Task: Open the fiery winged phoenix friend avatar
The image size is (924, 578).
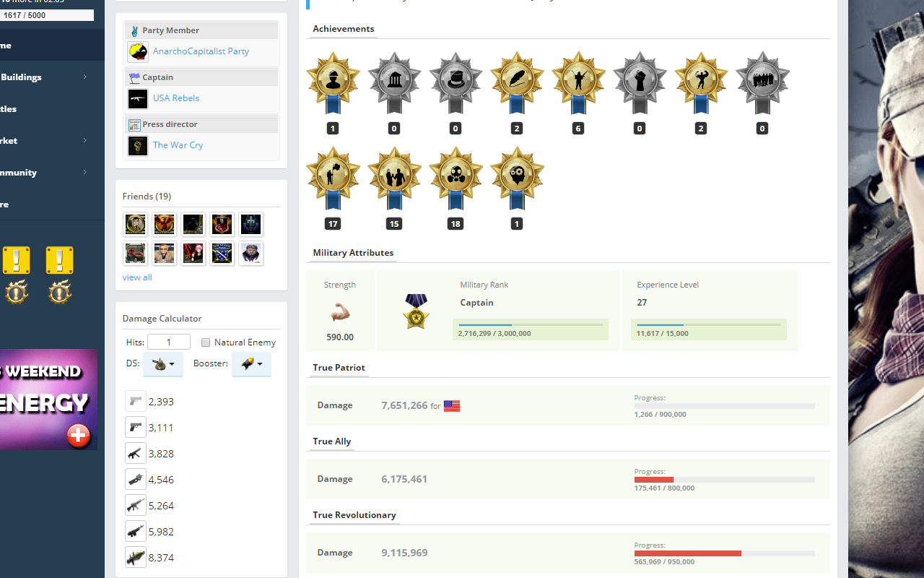Action: [x=164, y=224]
